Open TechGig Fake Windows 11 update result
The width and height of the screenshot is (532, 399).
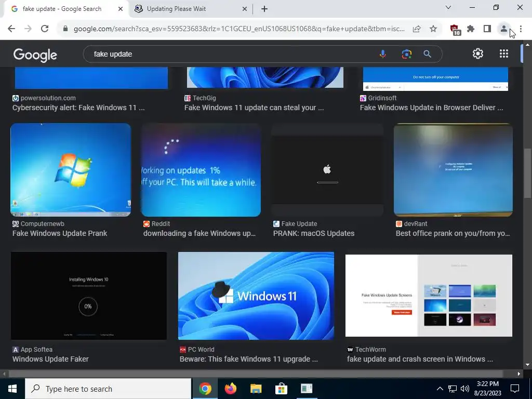click(254, 108)
